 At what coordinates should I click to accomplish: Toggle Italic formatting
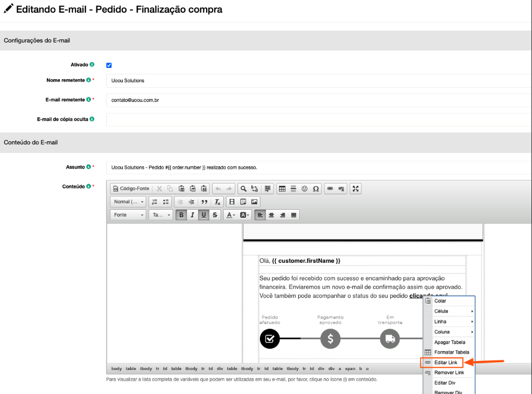pyautogui.click(x=192, y=215)
